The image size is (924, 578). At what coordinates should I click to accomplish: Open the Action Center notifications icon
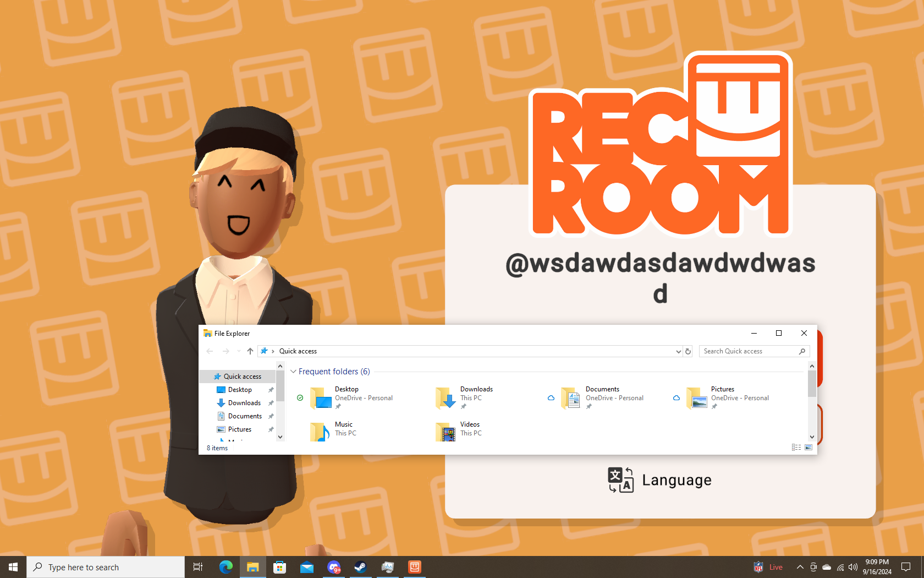[x=906, y=567]
